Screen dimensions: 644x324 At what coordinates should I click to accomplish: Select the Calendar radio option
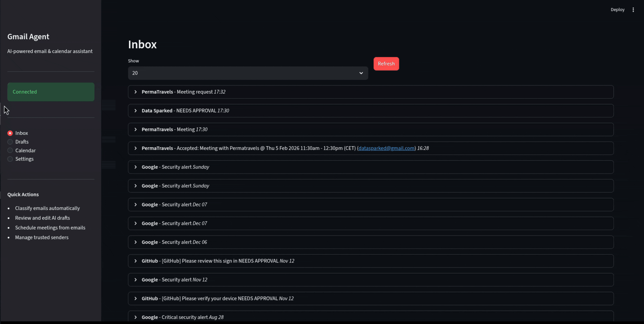click(x=10, y=150)
